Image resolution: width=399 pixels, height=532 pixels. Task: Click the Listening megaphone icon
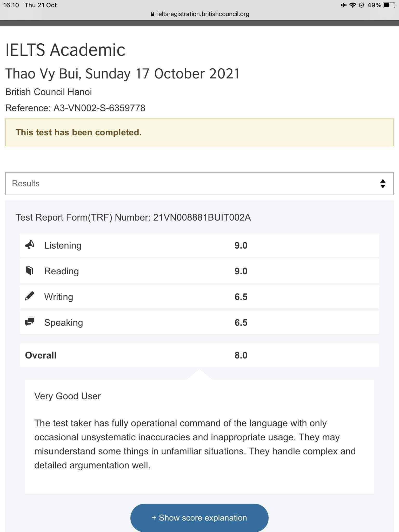[x=30, y=245]
